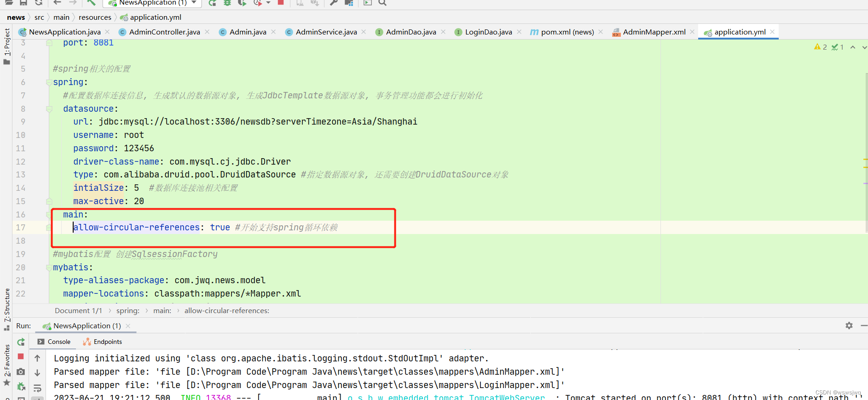Viewport: 868px width, 400px height.
Task: Click the 'news' breadcrumb in navigation bar
Action: click(16, 17)
